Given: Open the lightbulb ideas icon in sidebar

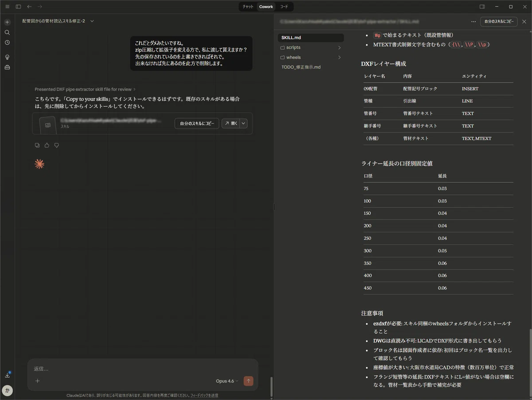Looking at the screenshot, I should (x=7, y=57).
